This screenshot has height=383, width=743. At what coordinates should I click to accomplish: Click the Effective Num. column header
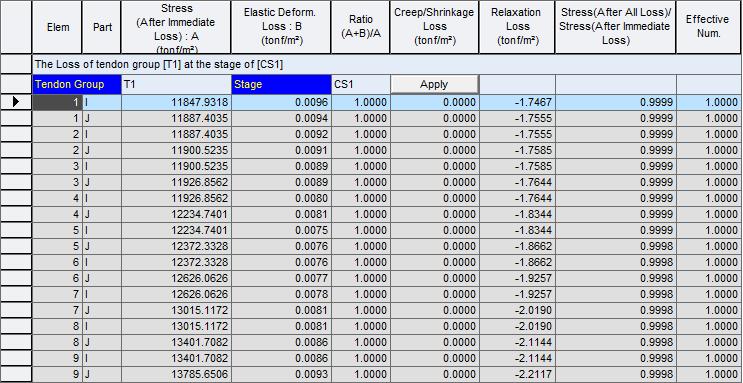[x=709, y=27]
